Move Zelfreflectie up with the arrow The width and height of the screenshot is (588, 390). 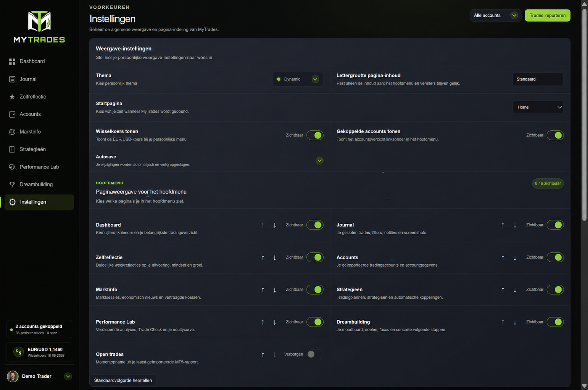pyautogui.click(x=263, y=258)
